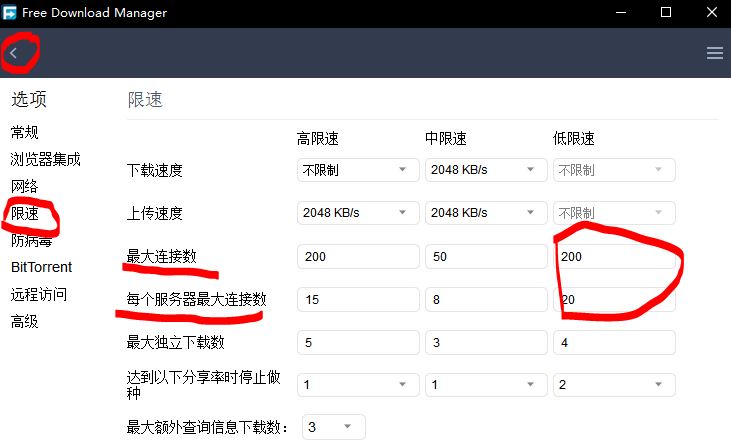Click the 每个服务器最大连接数 label
This screenshot has width=731, height=440.
click(196, 299)
